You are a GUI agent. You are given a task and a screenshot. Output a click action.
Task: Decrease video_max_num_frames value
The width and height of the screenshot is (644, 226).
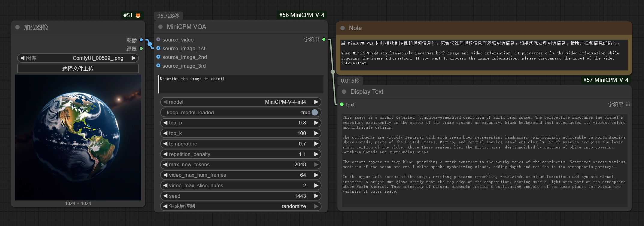coord(165,175)
